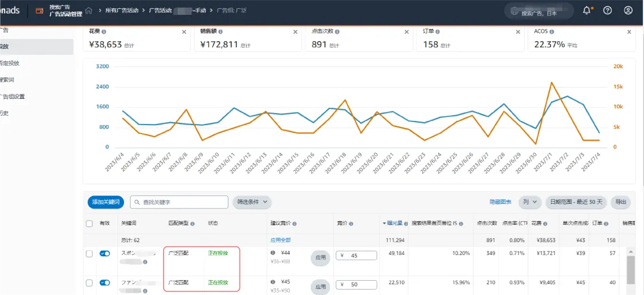Show info for 曝光量 column header
644x295 pixels.
pyautogui.click(x=406, y=224)
